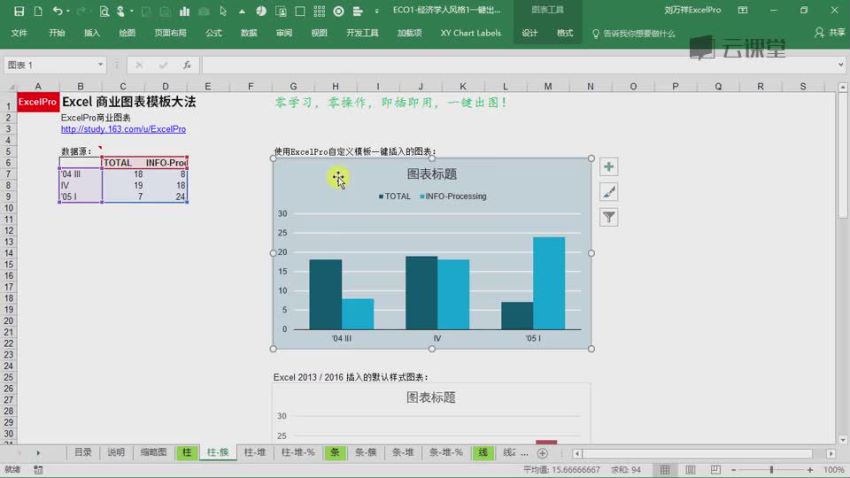The width and height of the screenshot is (850, 478).
Task: Click the New blank document icon
Action: (x=38, y=11)
